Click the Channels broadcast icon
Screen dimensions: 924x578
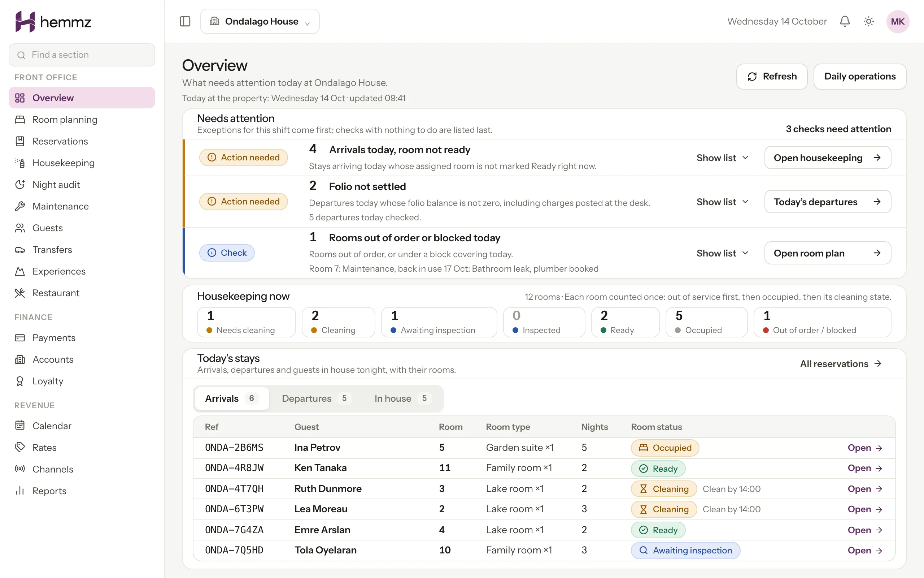[20, 469]
